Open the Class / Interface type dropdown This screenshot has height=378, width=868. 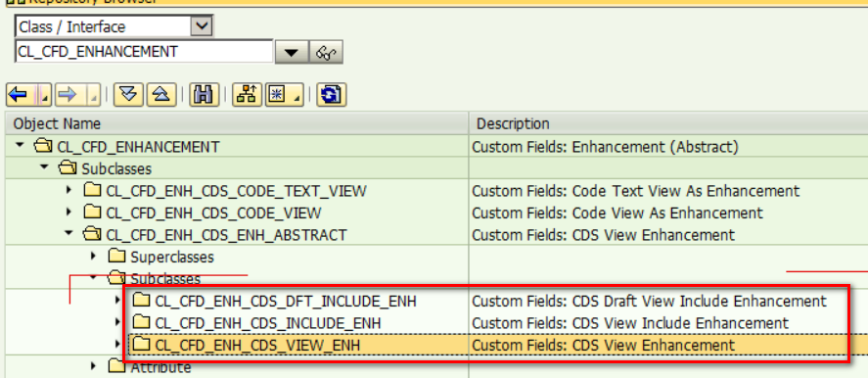202,26
